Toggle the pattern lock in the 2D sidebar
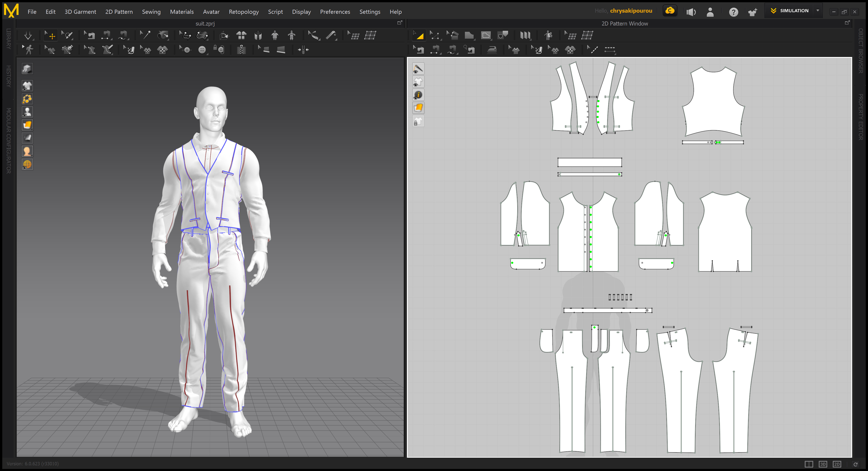The image size is (868, 471). (418, 122)
